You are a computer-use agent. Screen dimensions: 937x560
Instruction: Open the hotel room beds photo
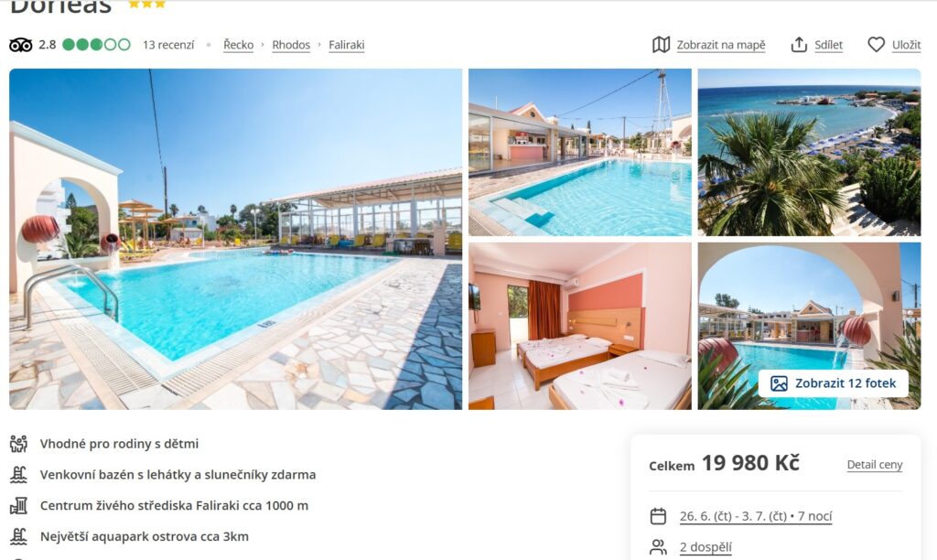point(579,326)
